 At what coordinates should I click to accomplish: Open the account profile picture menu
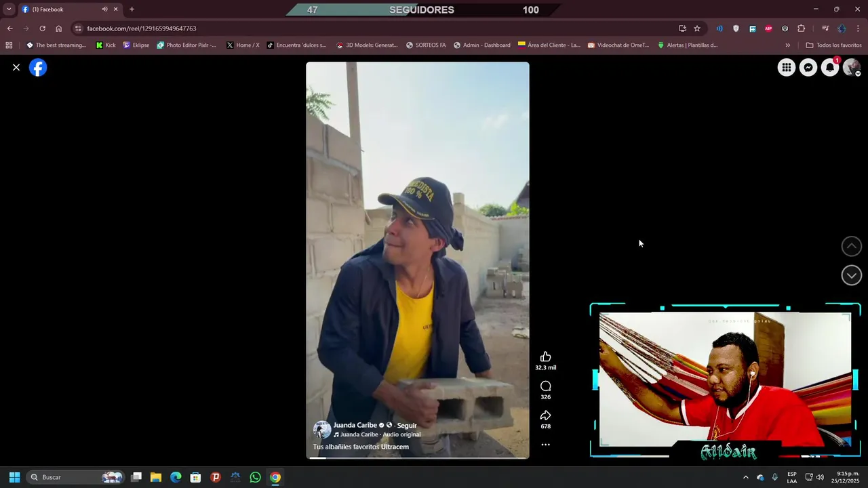(851, 68)
